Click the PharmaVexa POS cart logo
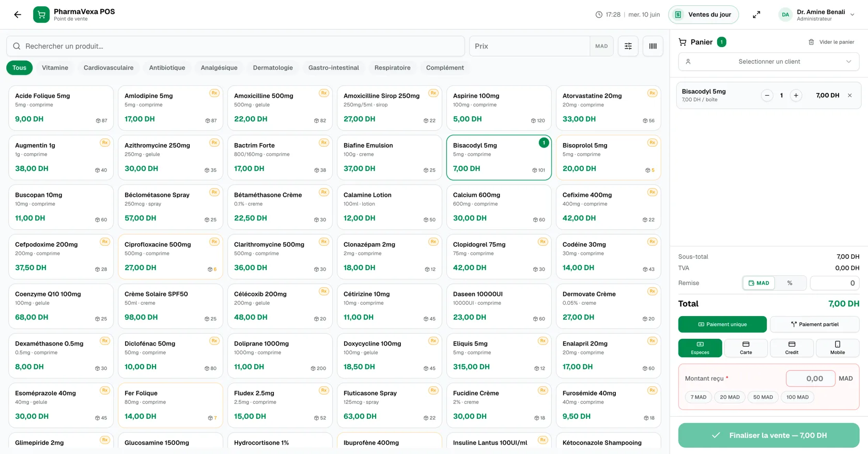 [x=41, y=14]
